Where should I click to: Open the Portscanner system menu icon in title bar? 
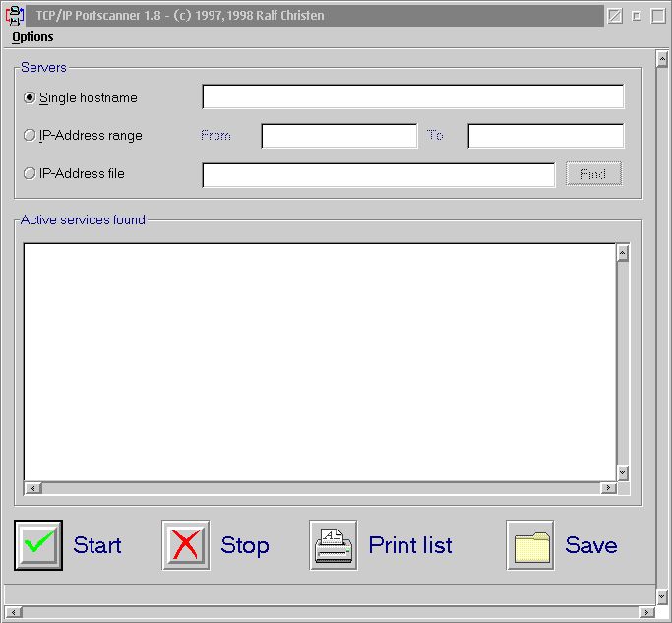(15, 16)
